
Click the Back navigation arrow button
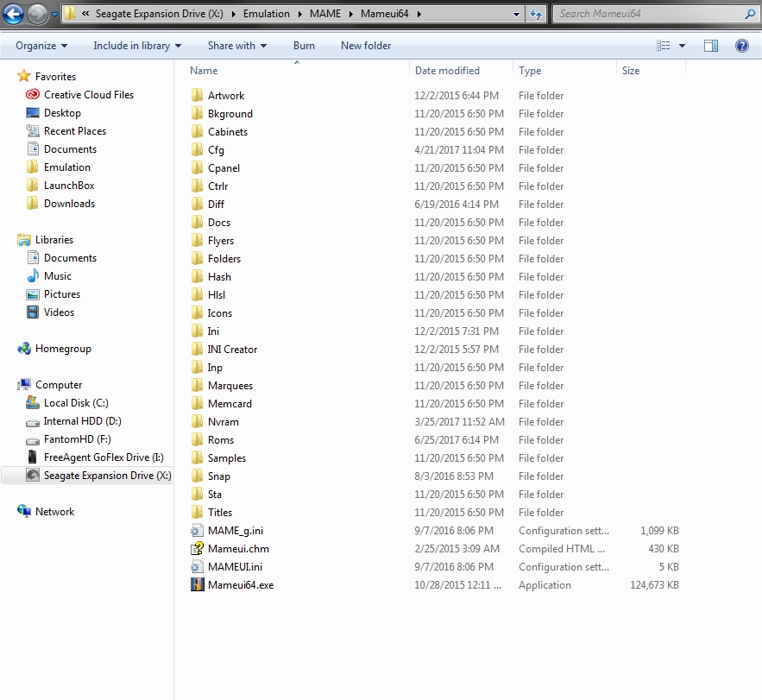(x=13, y=14)
